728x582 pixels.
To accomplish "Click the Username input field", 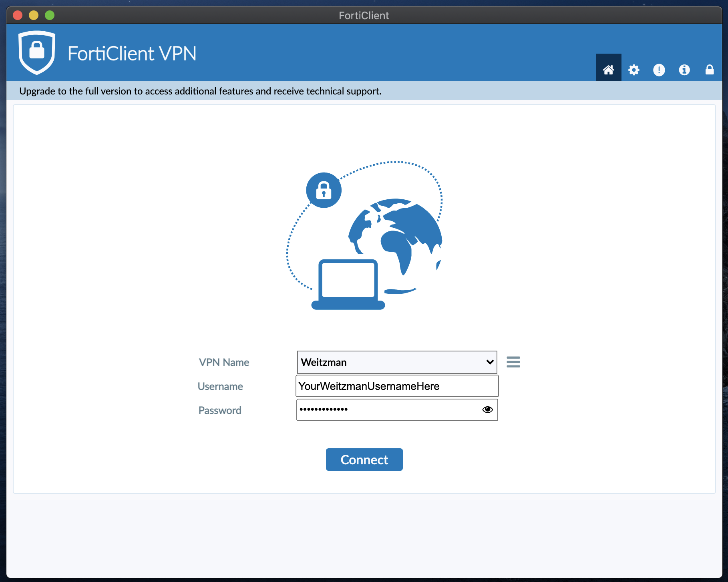I will click(397, 386).
